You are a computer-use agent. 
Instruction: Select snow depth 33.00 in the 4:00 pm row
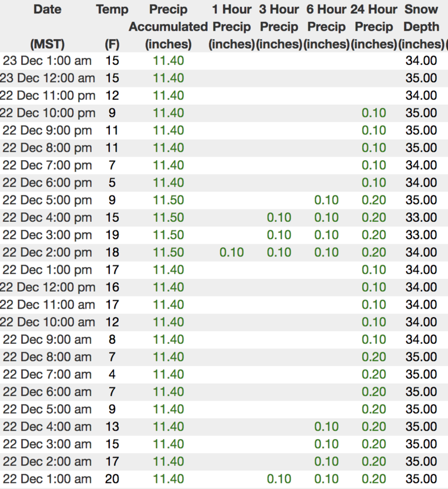click(421, 217)
